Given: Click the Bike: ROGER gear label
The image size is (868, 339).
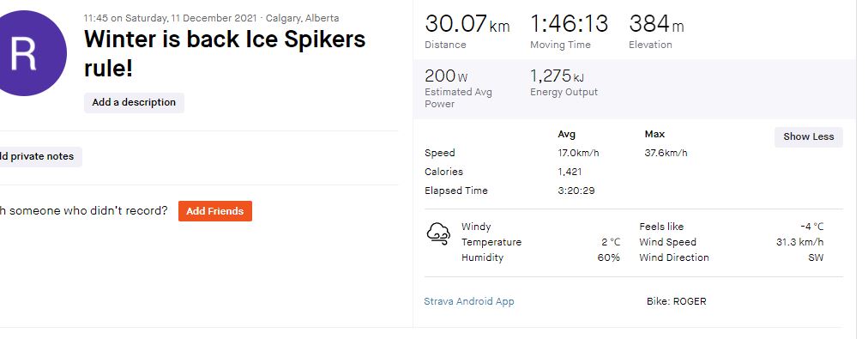Looking at the screenshot, I should click(x=677, y=301).
